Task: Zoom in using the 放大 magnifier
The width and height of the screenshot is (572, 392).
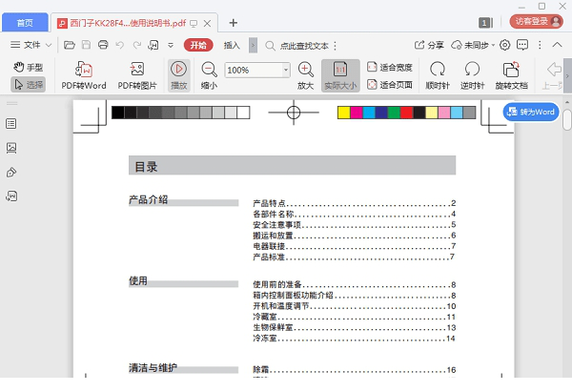Action: (305, 70)
